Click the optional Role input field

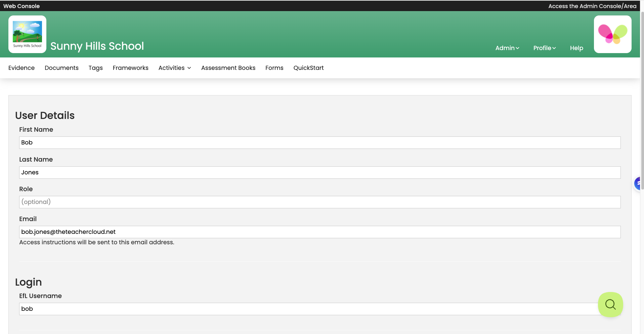point(320,202)
